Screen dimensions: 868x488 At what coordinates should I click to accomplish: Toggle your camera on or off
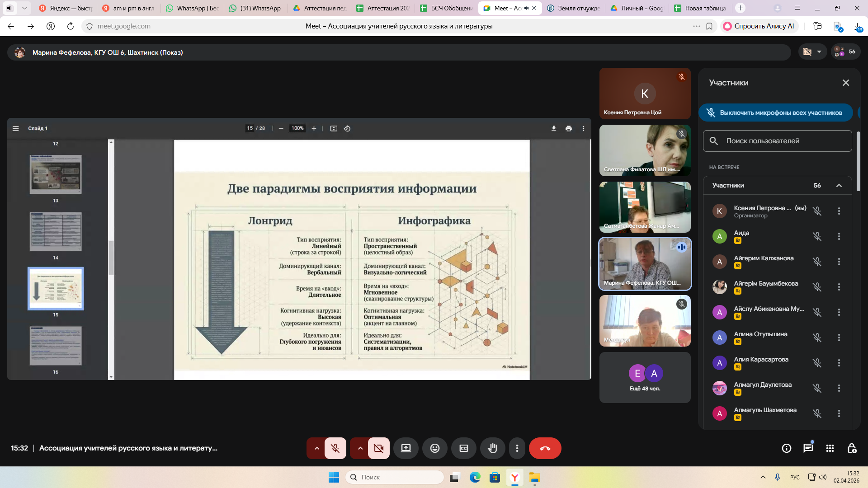coord(378,448)
